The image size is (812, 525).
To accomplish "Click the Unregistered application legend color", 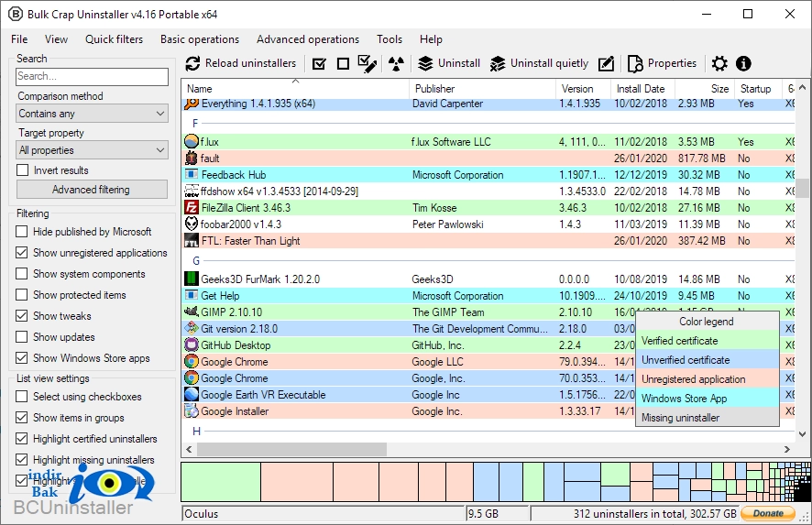I will point(707,379).
